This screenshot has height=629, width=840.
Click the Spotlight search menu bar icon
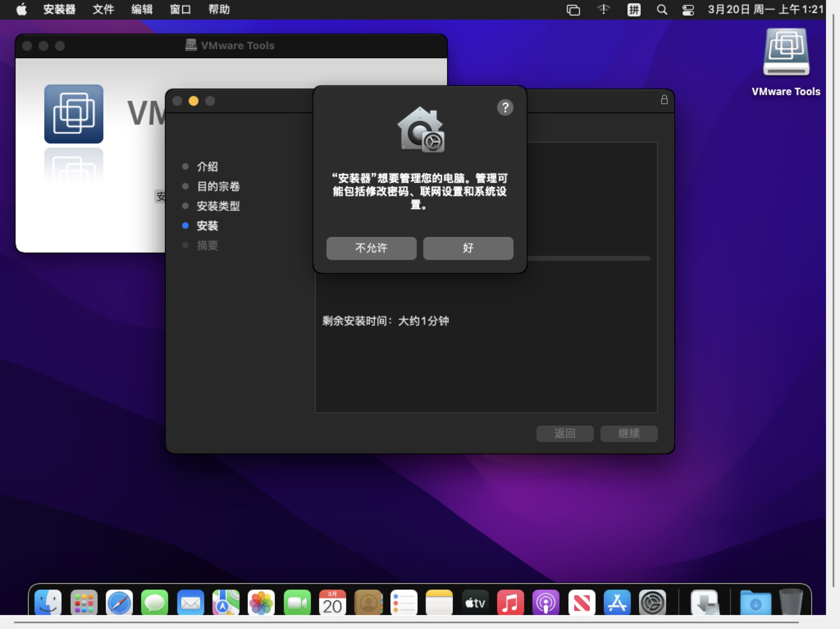pyautogui.click(x=662, y=9)
